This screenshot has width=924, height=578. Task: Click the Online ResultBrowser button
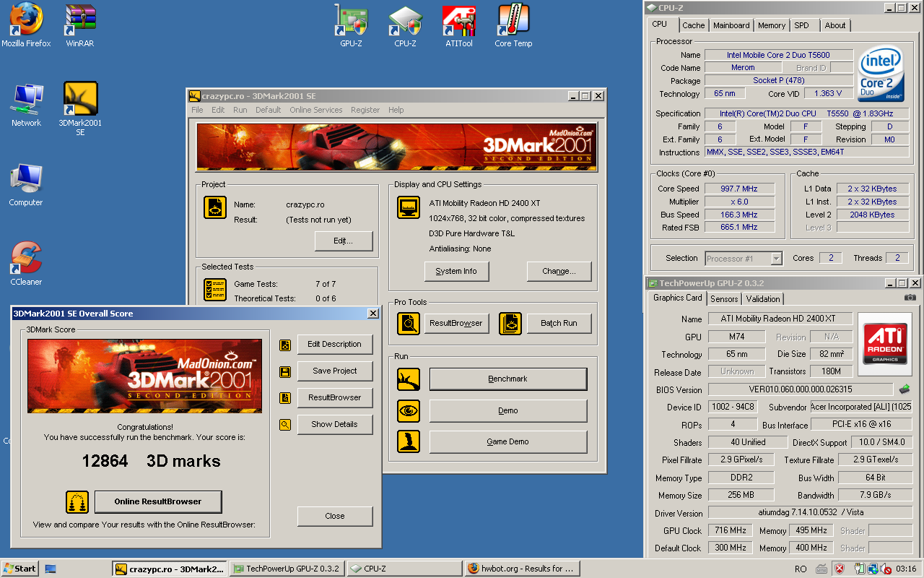click(158, 501)
